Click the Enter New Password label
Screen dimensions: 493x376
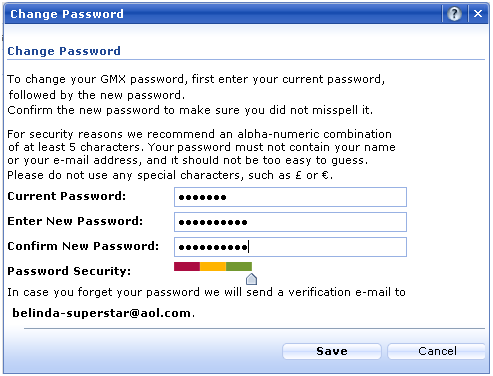click(x=75, y=221)
